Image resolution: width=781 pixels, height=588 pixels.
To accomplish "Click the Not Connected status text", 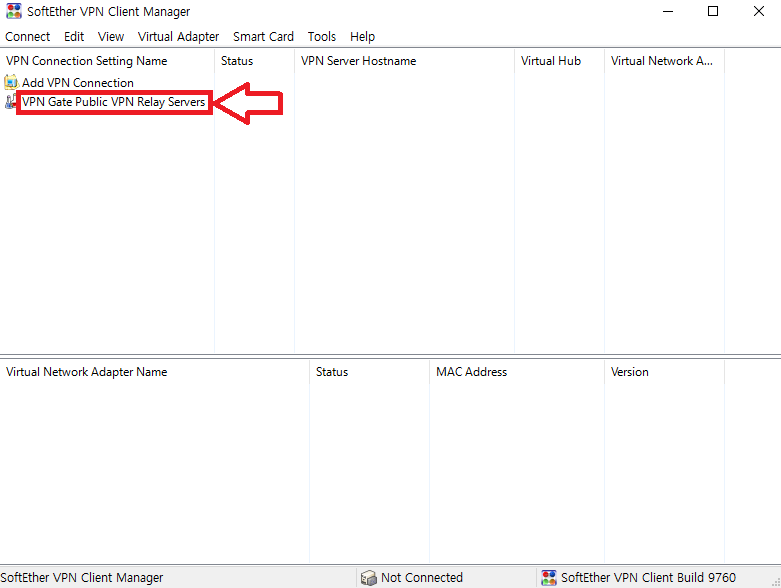I will click(x=422, y=578).
